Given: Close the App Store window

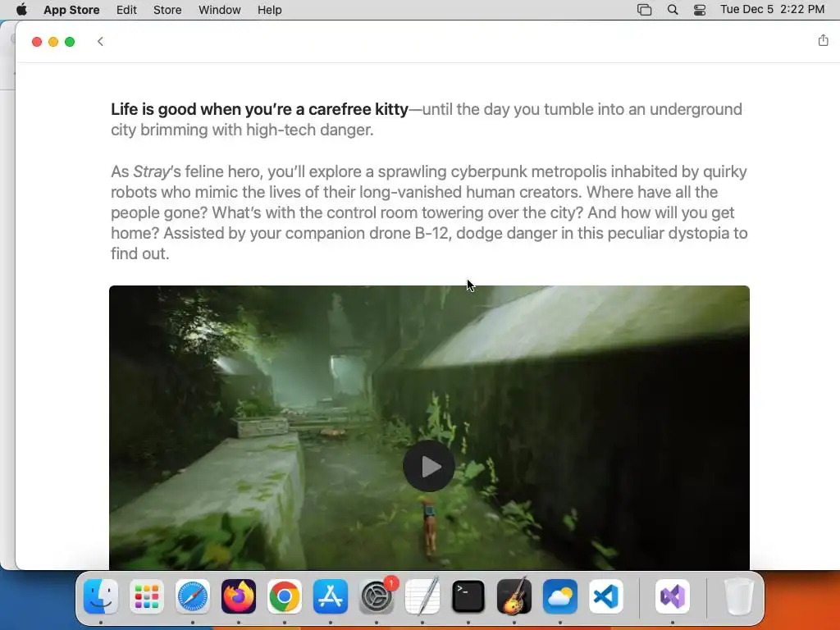Looking at the screenshot, I should click(x=37, y=42).
